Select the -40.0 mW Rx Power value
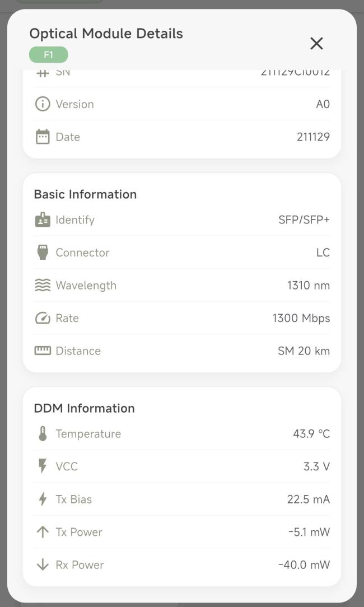This screenshot has width=364, height=607. click(305, 565)
